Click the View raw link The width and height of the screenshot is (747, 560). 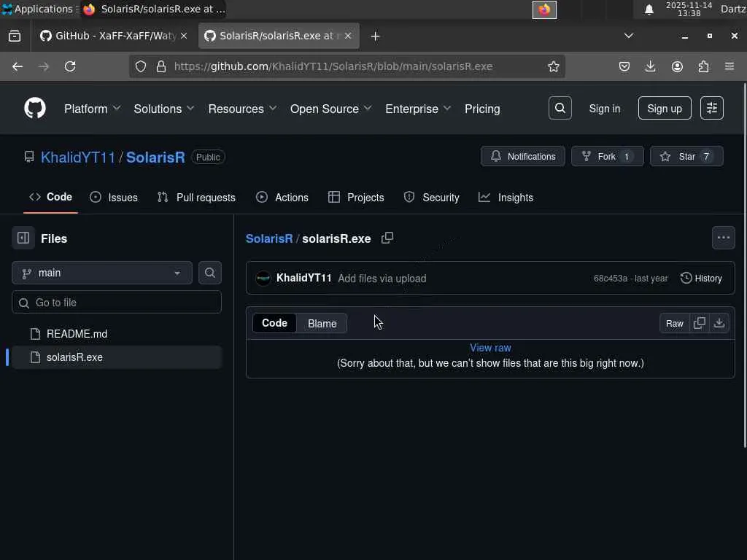pos(490,348)
